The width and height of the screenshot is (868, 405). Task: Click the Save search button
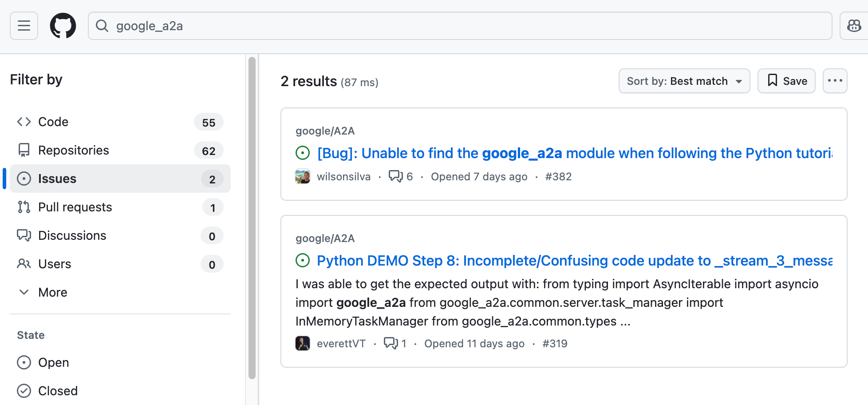[786, 81]
